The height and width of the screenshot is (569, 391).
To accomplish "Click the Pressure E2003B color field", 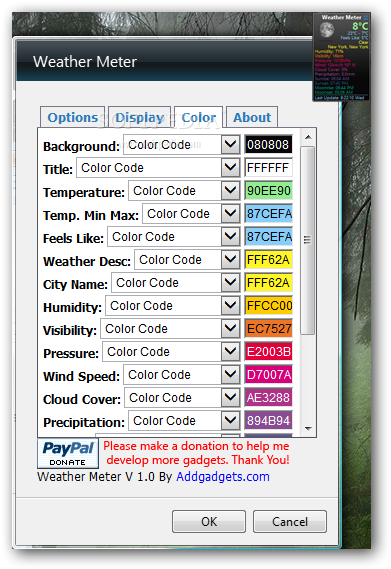I will coord(268,352).
